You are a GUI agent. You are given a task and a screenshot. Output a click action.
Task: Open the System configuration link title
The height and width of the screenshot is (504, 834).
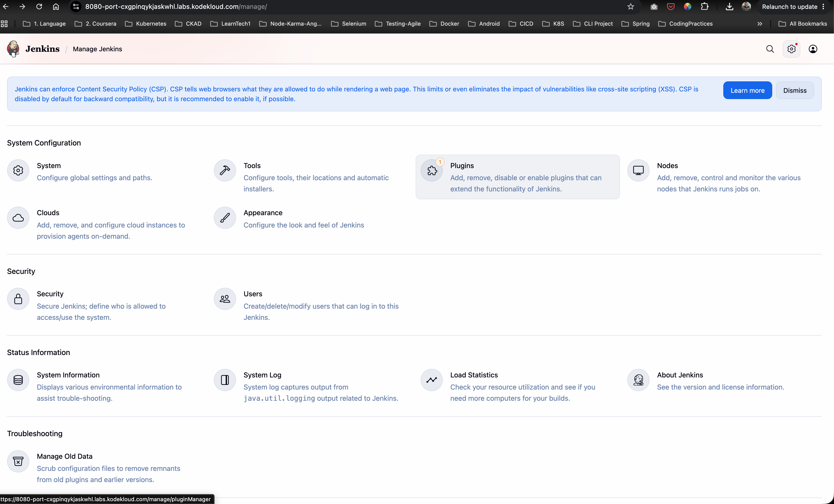pos(49,166)
